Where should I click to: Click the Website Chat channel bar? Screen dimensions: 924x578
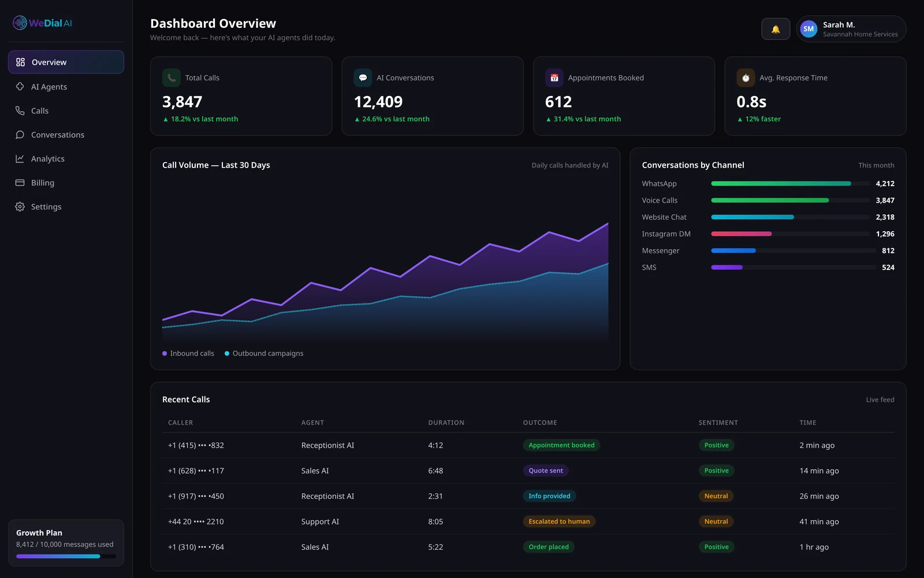790,217
